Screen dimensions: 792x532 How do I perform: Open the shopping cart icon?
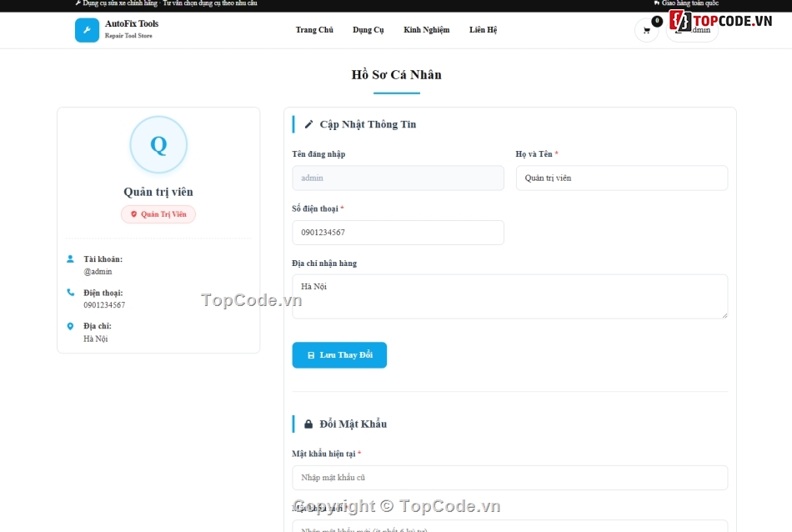pos(647,30)
